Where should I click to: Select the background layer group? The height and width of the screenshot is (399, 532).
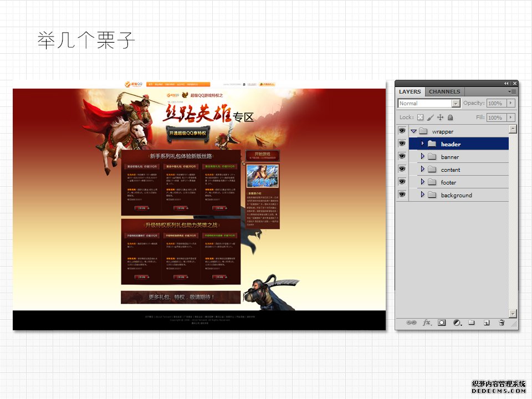pyautogui.click(x=459, y=195)
